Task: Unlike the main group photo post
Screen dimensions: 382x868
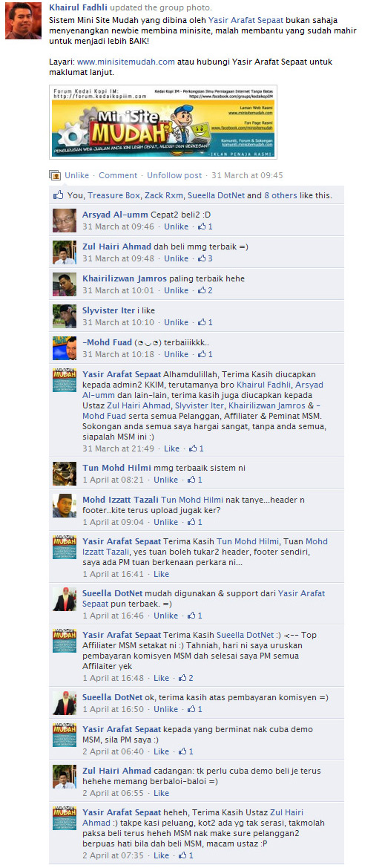Action: 77,175
